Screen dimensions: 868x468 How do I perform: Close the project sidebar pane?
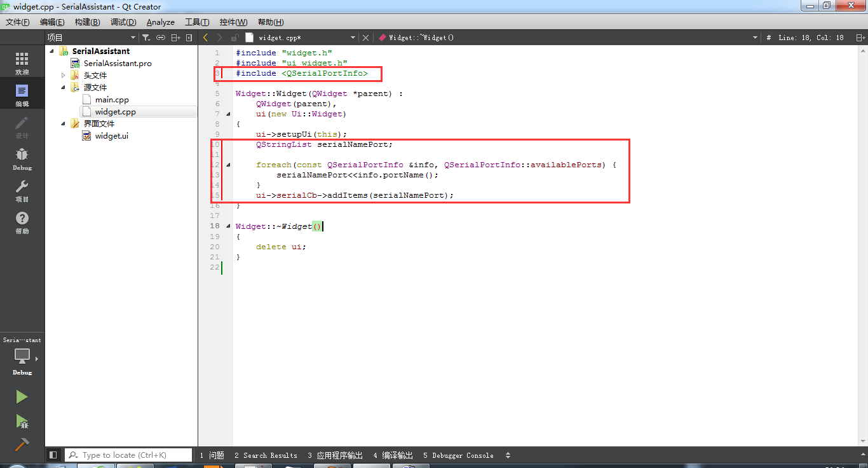(x=189, y=38)
